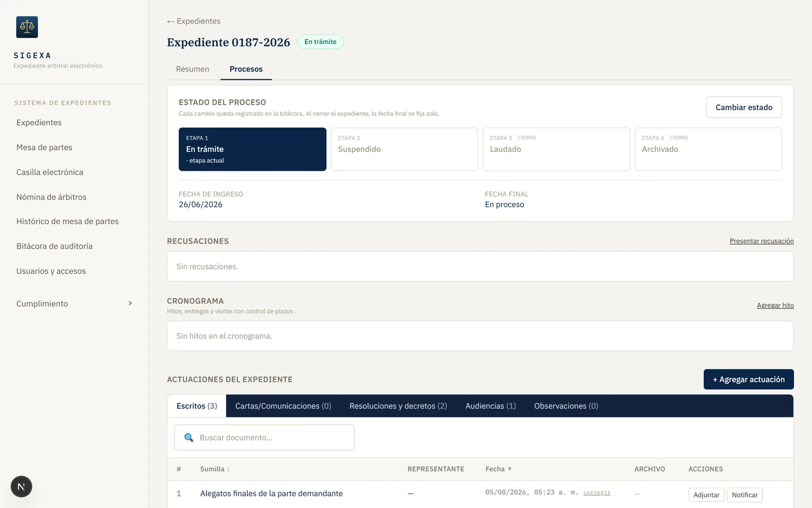Open Usuarios y accesos in sidebar
Screen dimensions: 812x508
click(x=51, y=271)
